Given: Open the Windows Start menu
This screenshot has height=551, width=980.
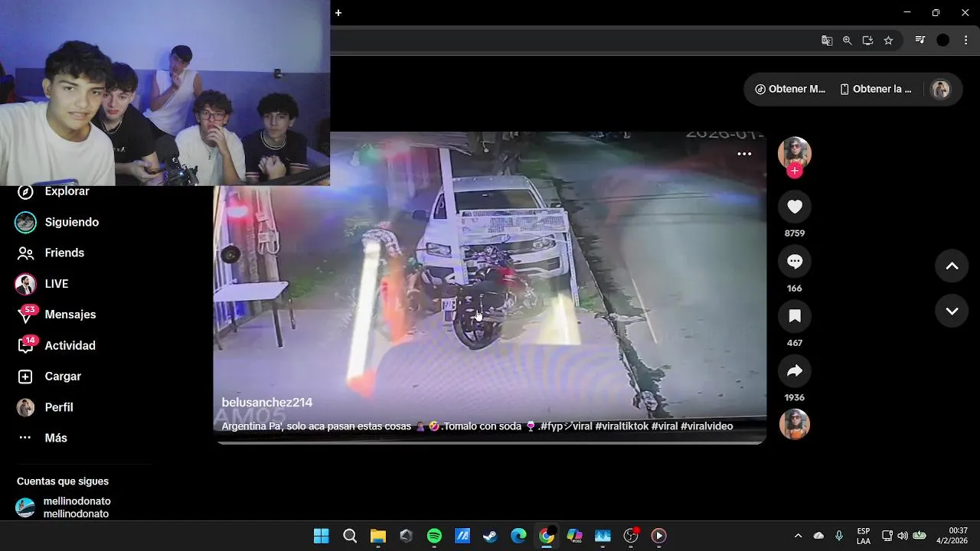Looking at the screenshot, I should pos(322,536).
